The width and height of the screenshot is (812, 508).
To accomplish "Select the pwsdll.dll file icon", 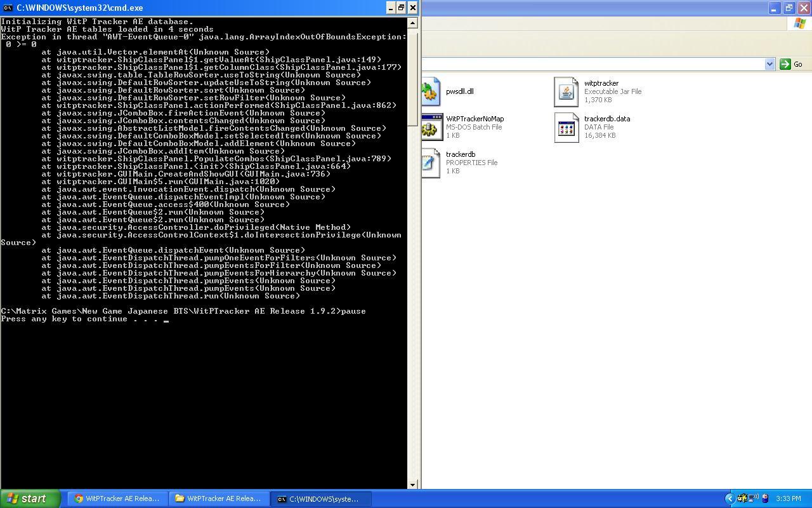I will coord(431,92).
